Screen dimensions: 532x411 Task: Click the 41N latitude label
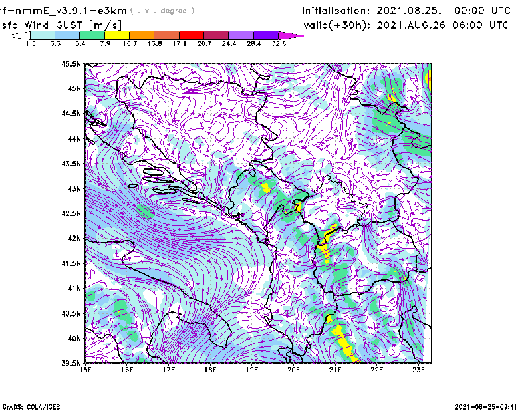click(74, 289)
